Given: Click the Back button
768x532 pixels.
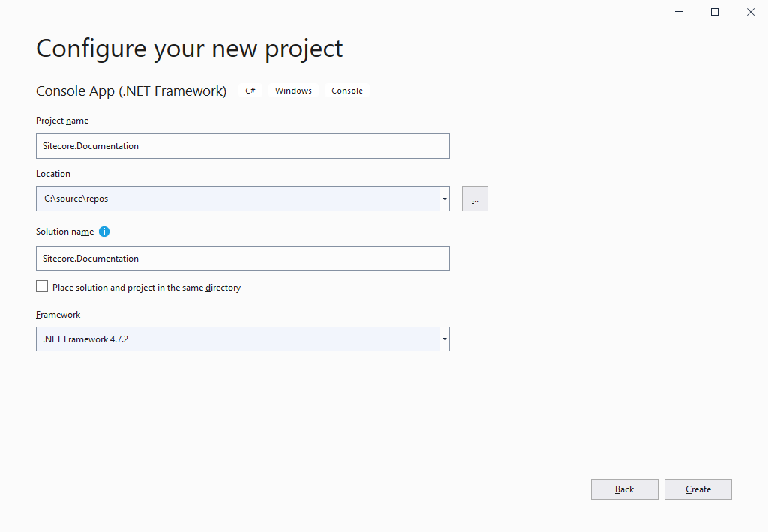Looking at the screenshot, I should tap(625, 489).
